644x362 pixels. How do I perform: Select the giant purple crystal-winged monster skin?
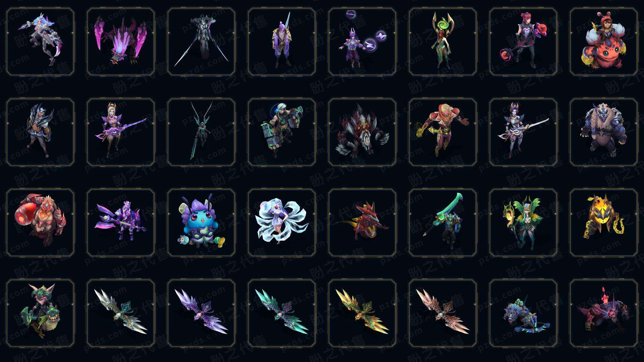(x=121, y=42)
